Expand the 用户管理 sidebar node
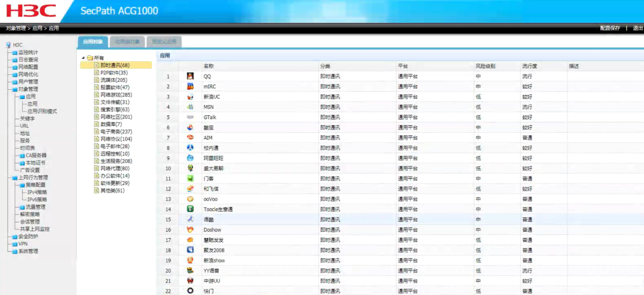Viewport: 644px width, 295px height. pos(15,82)
